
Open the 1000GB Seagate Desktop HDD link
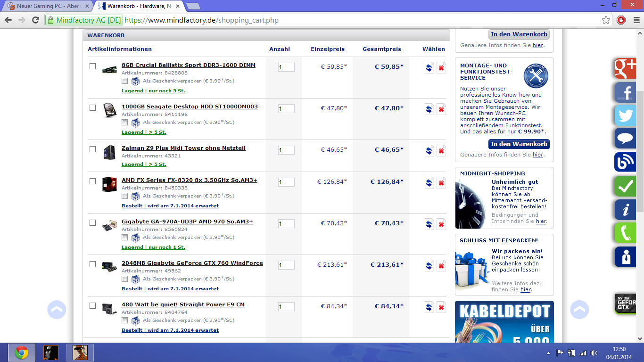190,107
